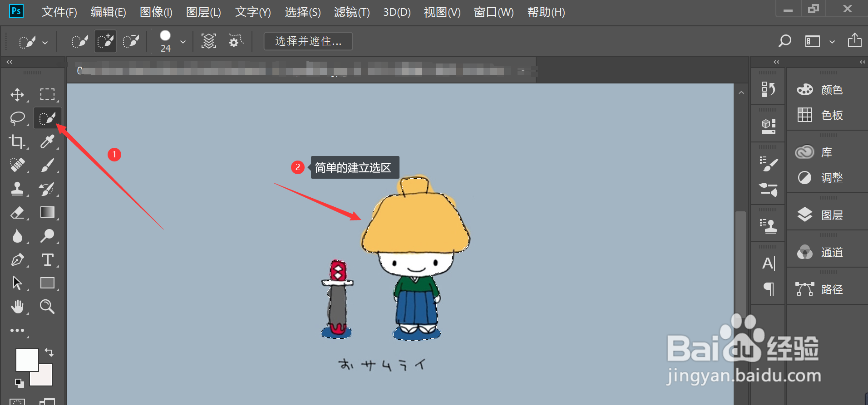Click the workspace layout icon
Image resolution: width=868 pixels, height=405 pixels.
(x=813, y=42)
